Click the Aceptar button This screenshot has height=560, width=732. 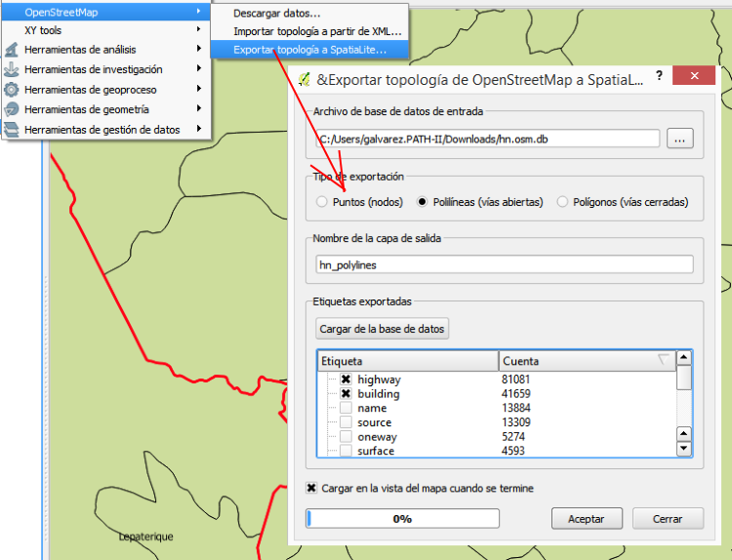pos(587,519)
